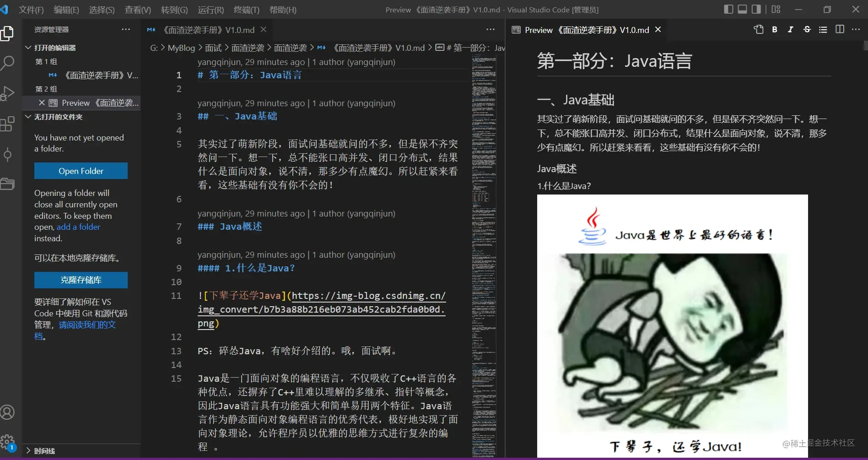Screen dimensions: 868x460
Task: Toggle panel layout icon in title bar
Action: [x=742, y=10]
